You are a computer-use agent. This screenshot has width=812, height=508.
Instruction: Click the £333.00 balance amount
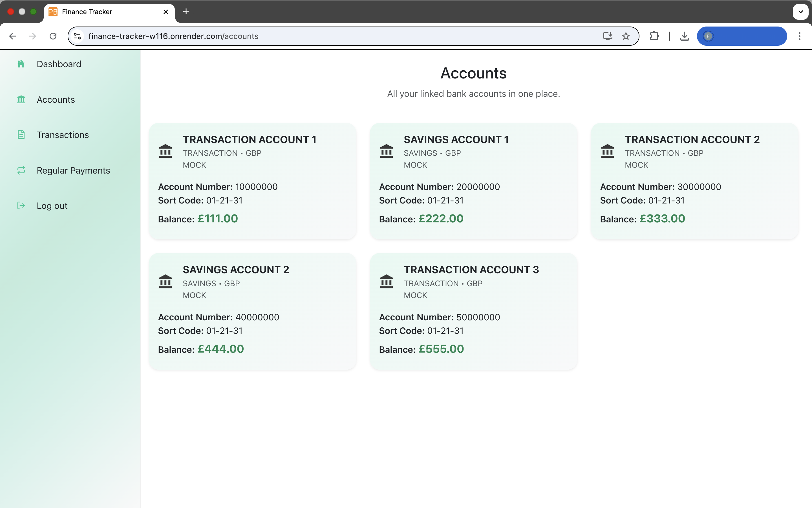point(662,219)
